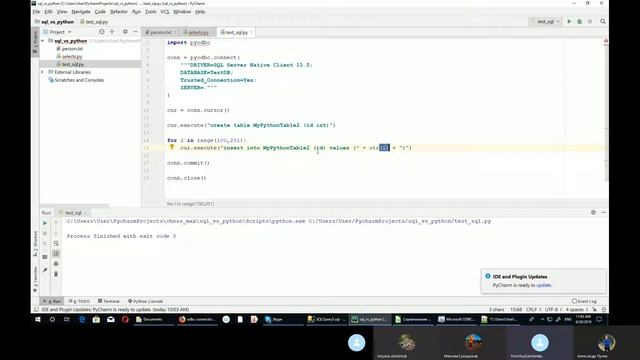Click the Stop square under Rerun in the Run panel
Screen dimensions: 640x360
(45, 233)
